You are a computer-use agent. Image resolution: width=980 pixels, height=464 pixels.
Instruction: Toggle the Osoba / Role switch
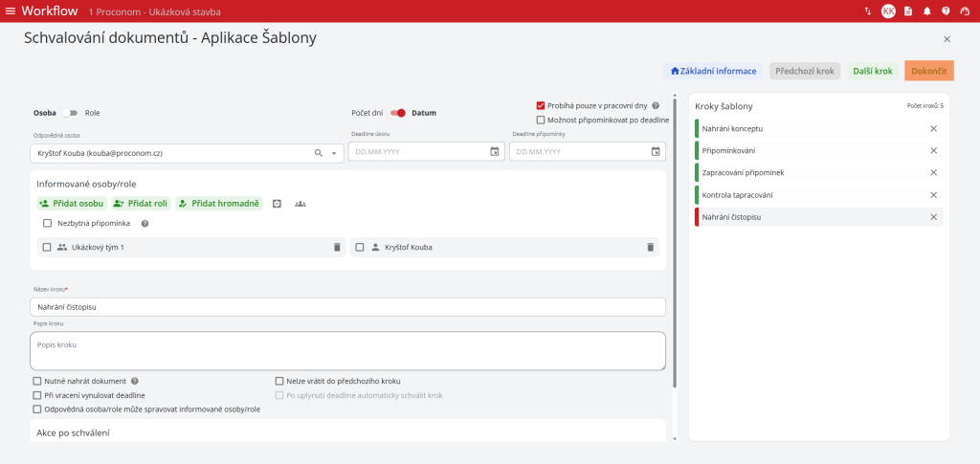pos(70,113)
